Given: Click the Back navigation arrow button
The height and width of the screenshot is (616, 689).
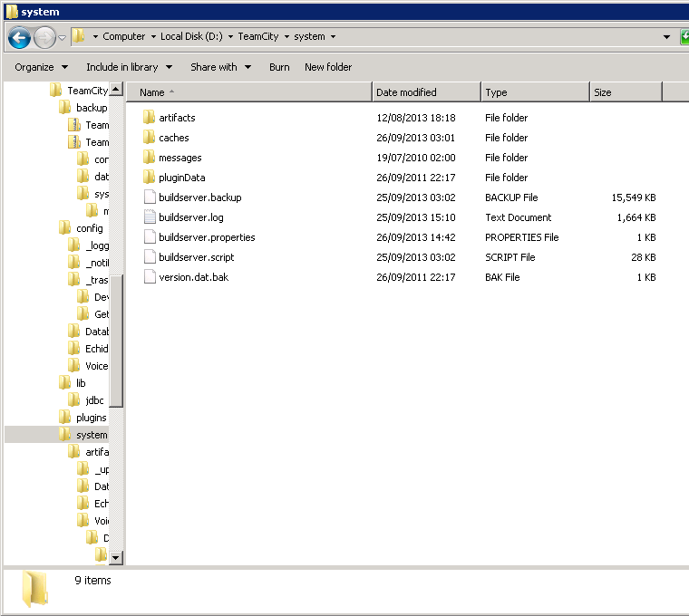Looking at the screenshot, I should [x=19, y=38].
